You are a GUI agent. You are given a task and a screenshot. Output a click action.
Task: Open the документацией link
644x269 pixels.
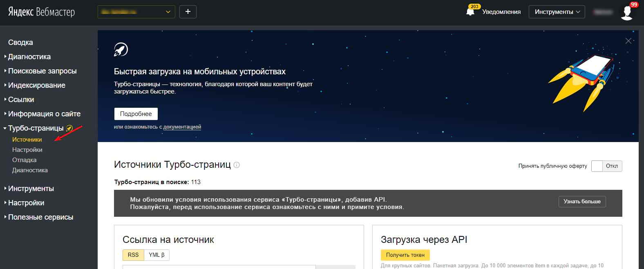pos(182,127)
